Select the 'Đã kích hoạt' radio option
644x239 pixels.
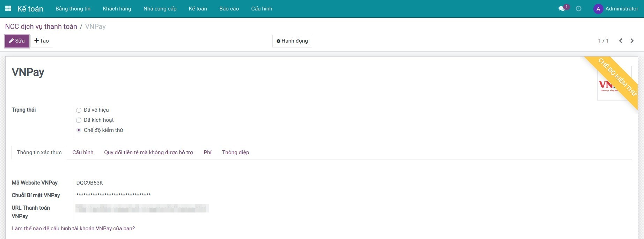pos(79,120)
